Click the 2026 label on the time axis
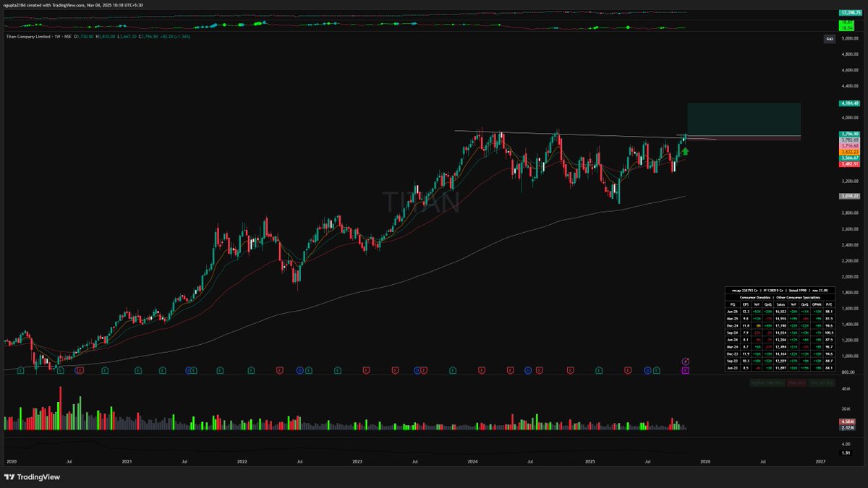The height and width of the screenshot is (488, 868). (705, 461)
